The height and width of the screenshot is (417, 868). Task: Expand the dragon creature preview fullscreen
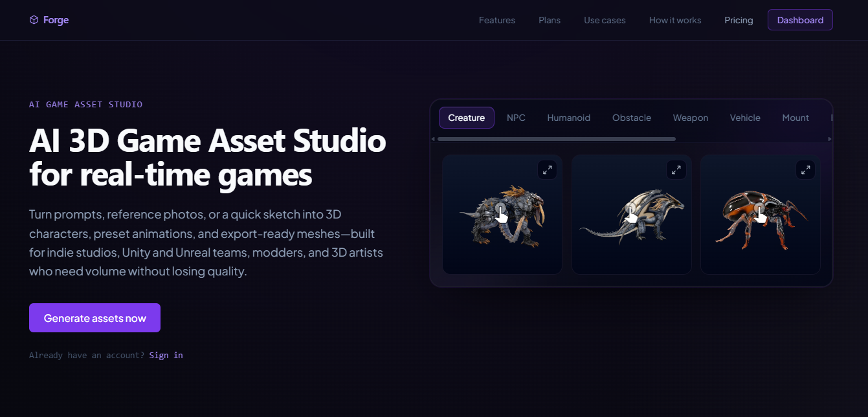(x=676, y=170)
